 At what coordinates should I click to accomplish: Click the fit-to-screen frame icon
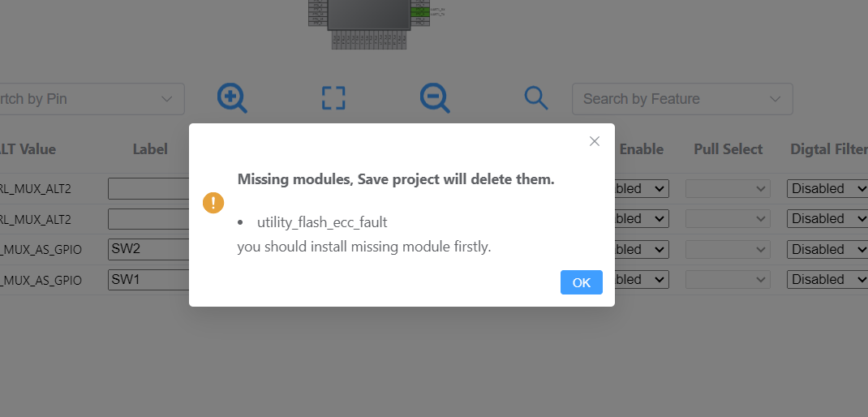333,98
